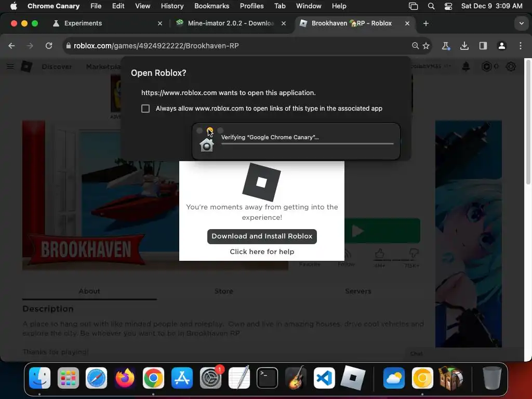Image resolution: width=532 pixels, height=399 pixels.
Task: Open Chrome three-dot menu
Action: 521,46
